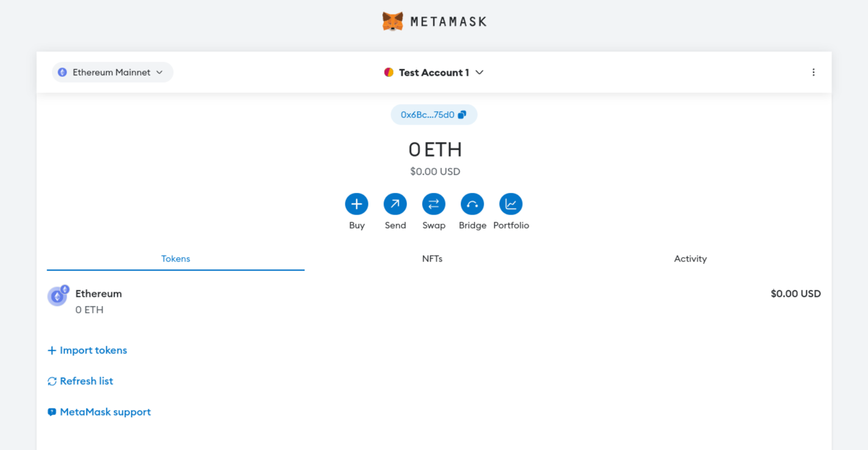
Task: Click the Ethereum network icon in selector
Action: [x=62, y=72]
